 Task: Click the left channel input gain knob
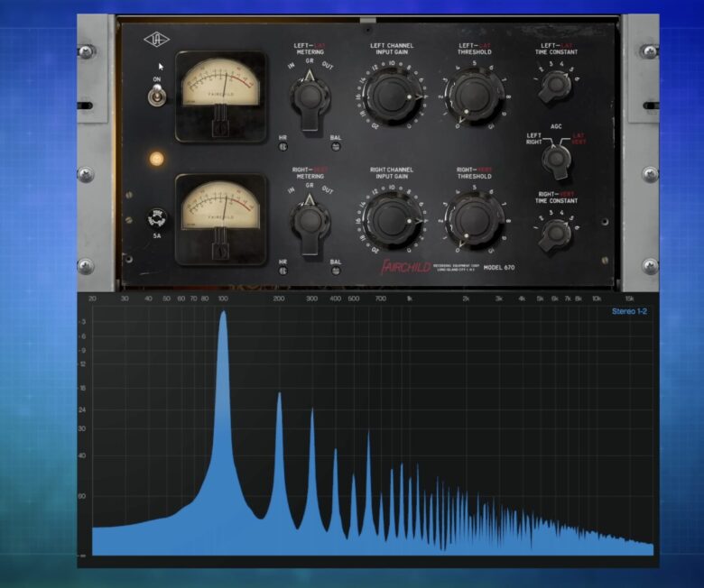[x=392, y=96]
